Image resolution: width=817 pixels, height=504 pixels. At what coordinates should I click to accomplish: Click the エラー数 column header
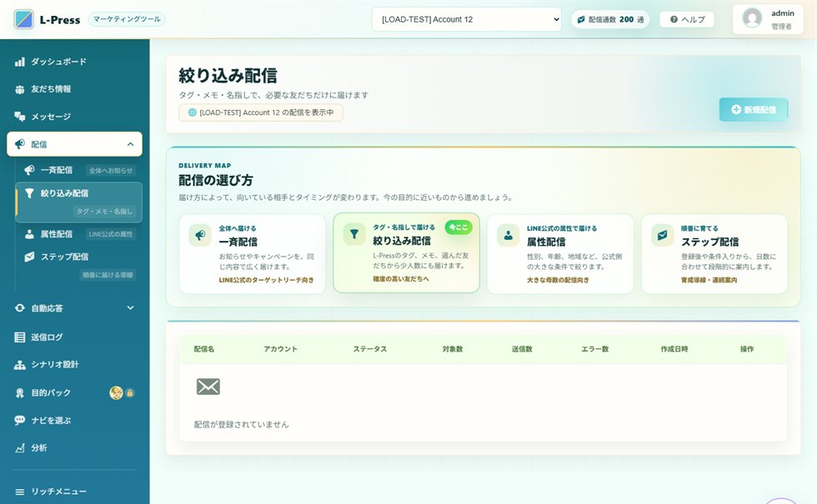coord(595,349)
